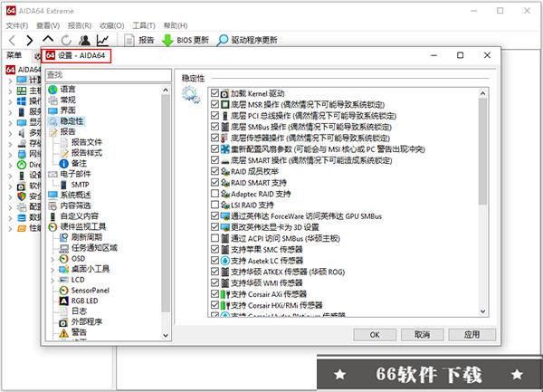This screenshot has height=392, width=543.
Task: Enable LSI RAID 支持 checkbox
Action: pyautogui.click(x=214, y=205)
